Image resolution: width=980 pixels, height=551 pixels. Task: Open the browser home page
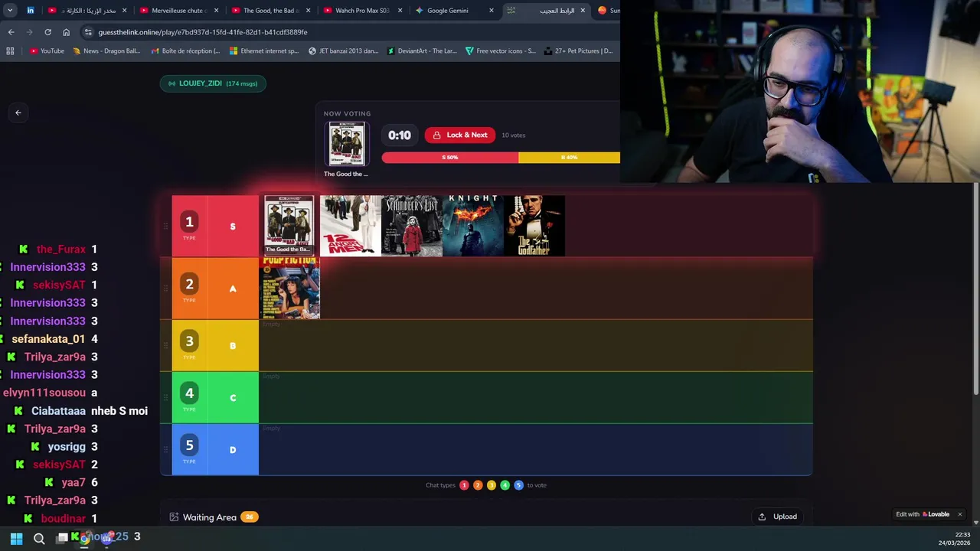point(66,32)
